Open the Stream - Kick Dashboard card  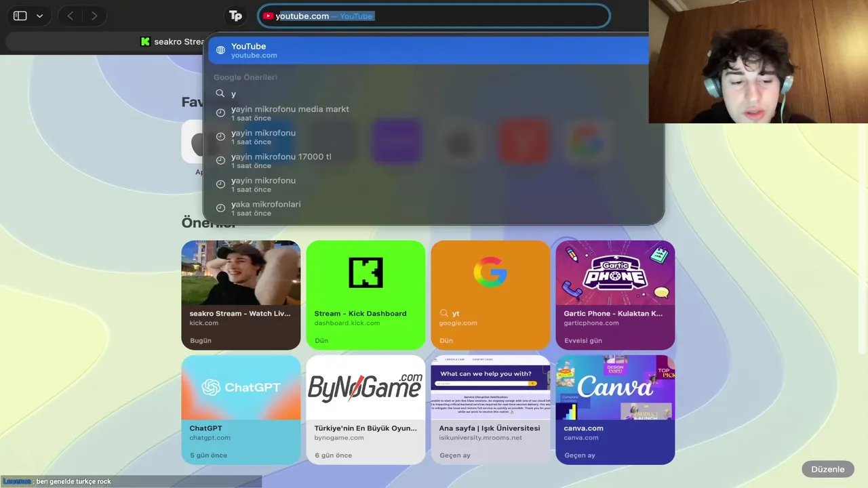coord(366,295)
